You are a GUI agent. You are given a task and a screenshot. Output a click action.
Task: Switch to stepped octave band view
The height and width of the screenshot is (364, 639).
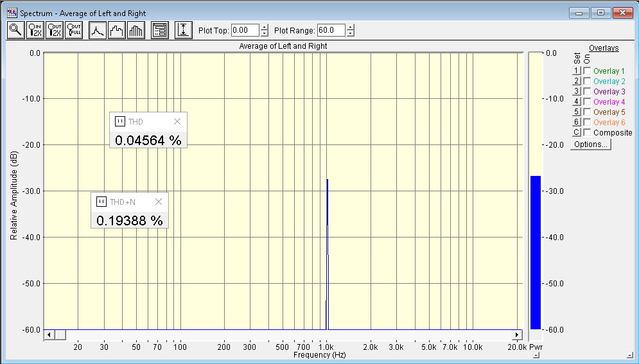coord(117,30)
